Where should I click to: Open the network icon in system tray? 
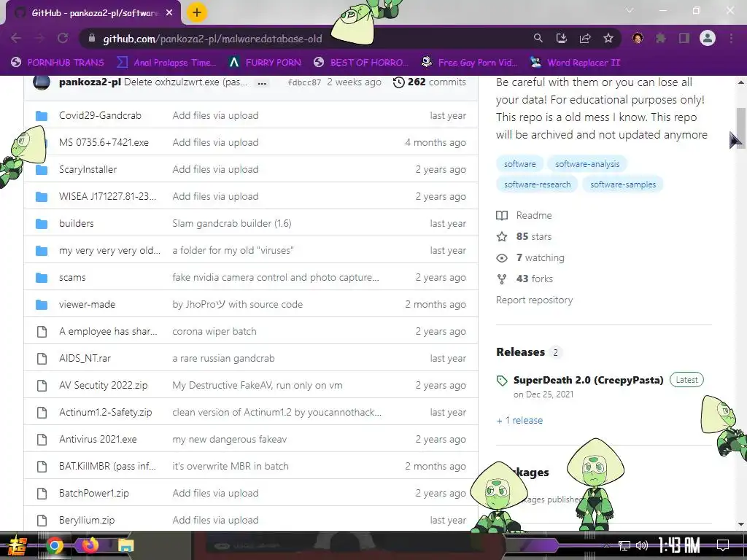click(x=624, y=545)
